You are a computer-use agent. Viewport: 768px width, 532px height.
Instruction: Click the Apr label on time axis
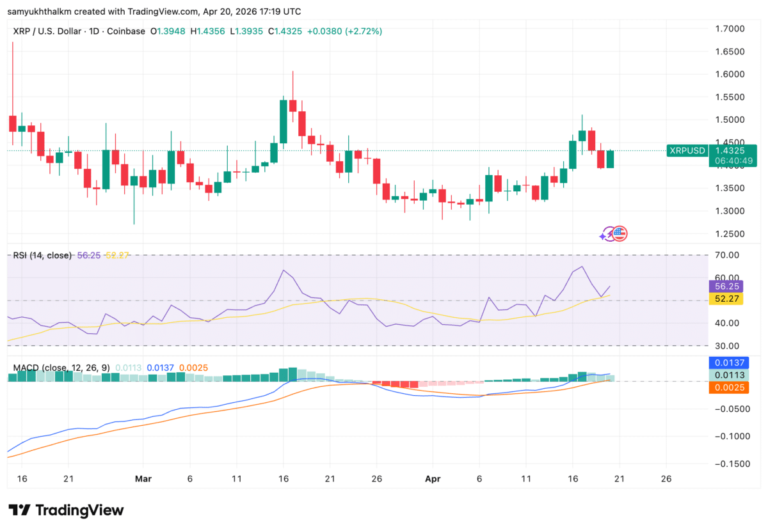point(433,478)
